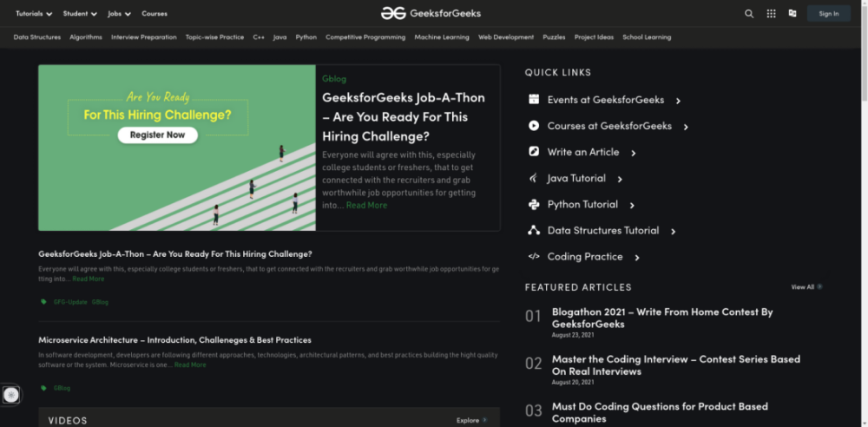
Task: Select Java in the topic bar
Action: pos(280,37)
